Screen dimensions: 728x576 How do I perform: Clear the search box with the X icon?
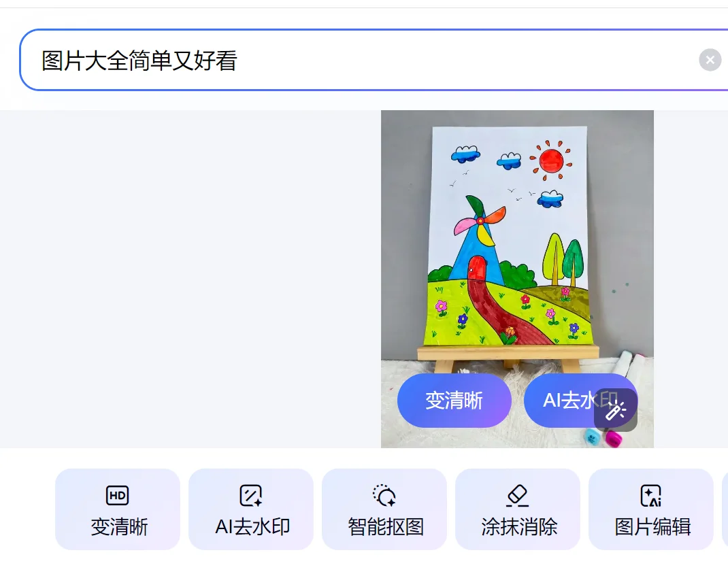[x=710, y=60]
